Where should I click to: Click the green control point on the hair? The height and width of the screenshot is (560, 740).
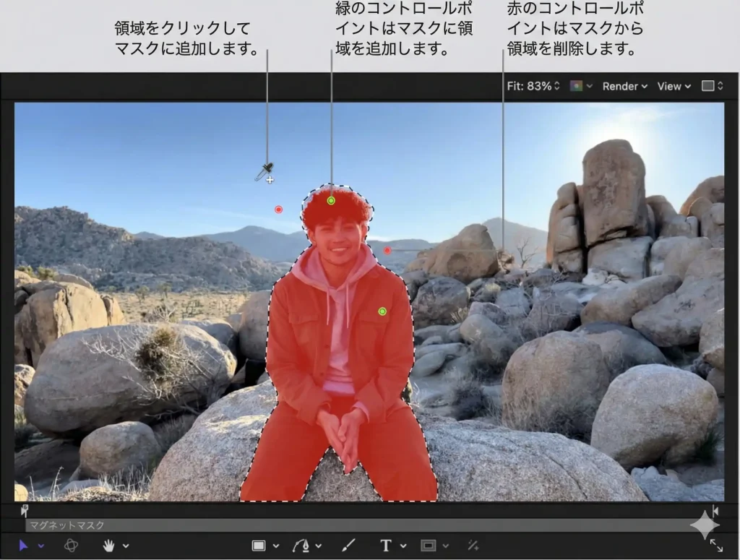[331, 200]
